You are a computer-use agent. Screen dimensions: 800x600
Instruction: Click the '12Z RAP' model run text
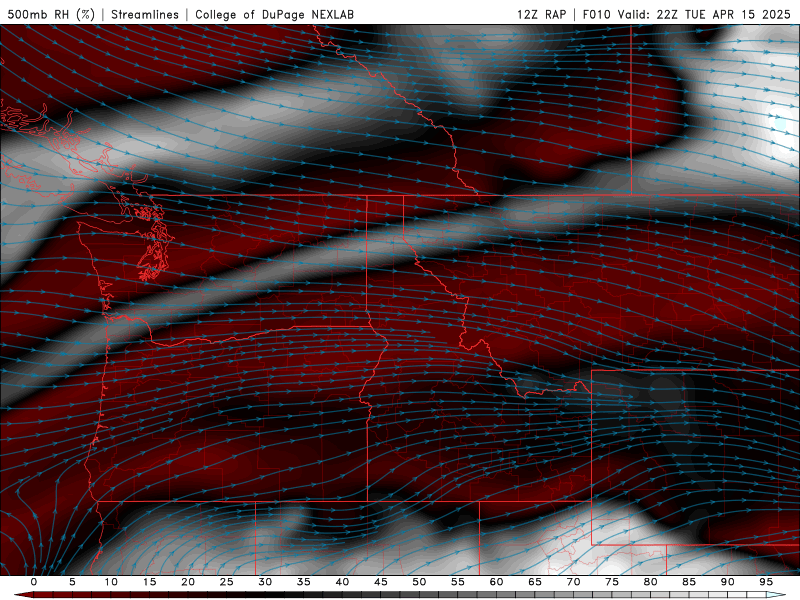tap(541, 15)
